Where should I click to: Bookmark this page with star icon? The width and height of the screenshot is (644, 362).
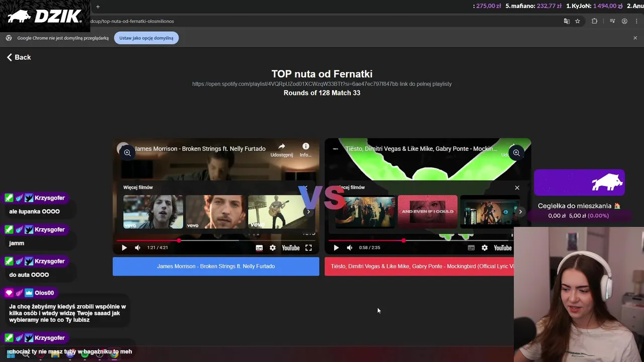pyautogui.click(x=578, y=21)
